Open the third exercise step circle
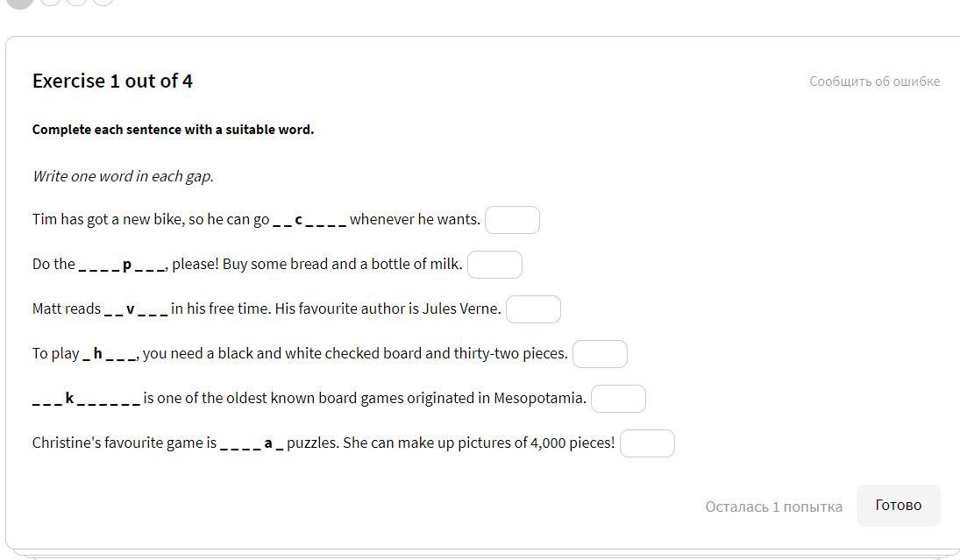 click(x=77, y=1)
